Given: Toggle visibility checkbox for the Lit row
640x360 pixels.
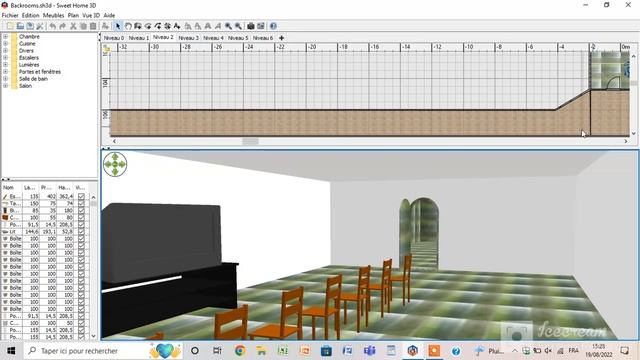Looking at the screenshot, I should coord(81,231).
